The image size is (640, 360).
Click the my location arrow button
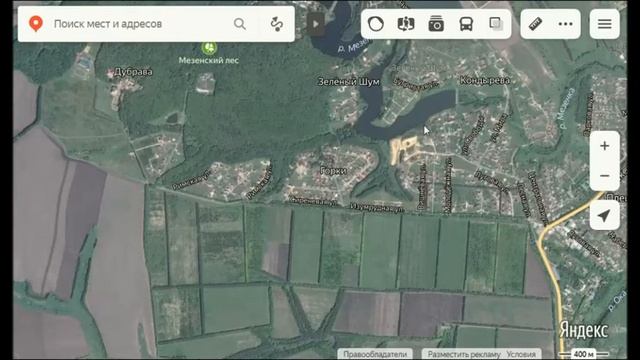point(604,216)
